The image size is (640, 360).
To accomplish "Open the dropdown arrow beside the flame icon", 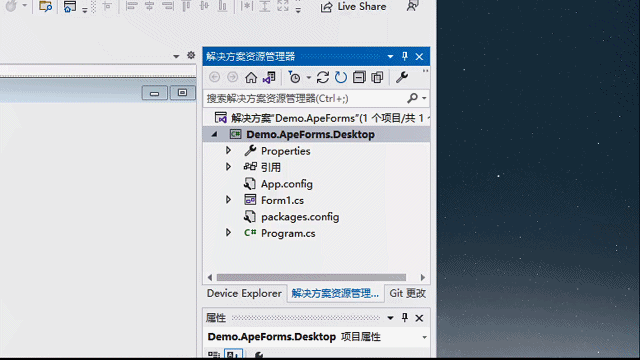I will coord(24,6).
